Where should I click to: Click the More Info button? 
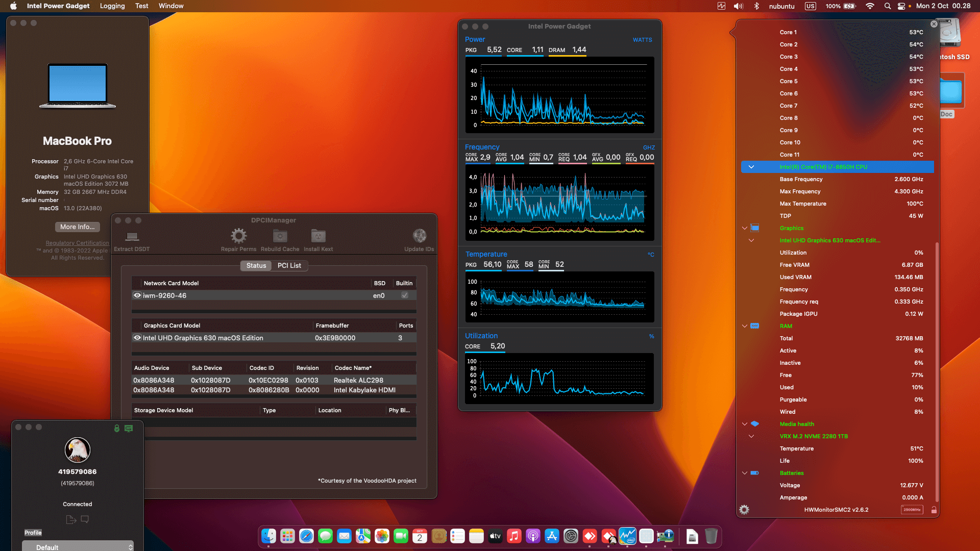point(77,227)
